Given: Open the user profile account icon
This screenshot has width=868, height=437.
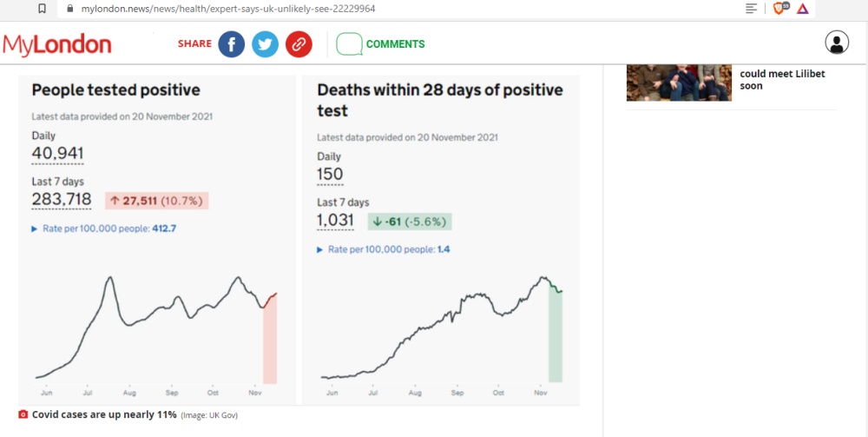Looking at the screenshot, I should (x=837, y=43).
